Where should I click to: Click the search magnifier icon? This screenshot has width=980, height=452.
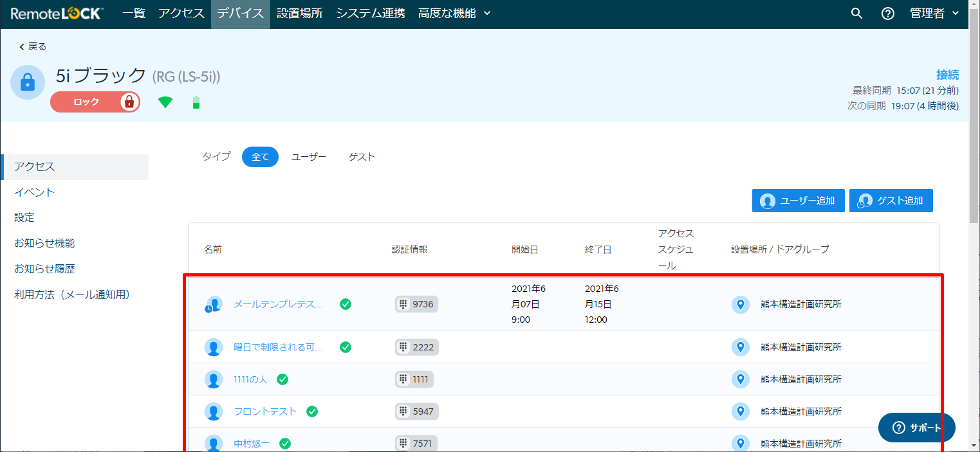coord(856,14)
